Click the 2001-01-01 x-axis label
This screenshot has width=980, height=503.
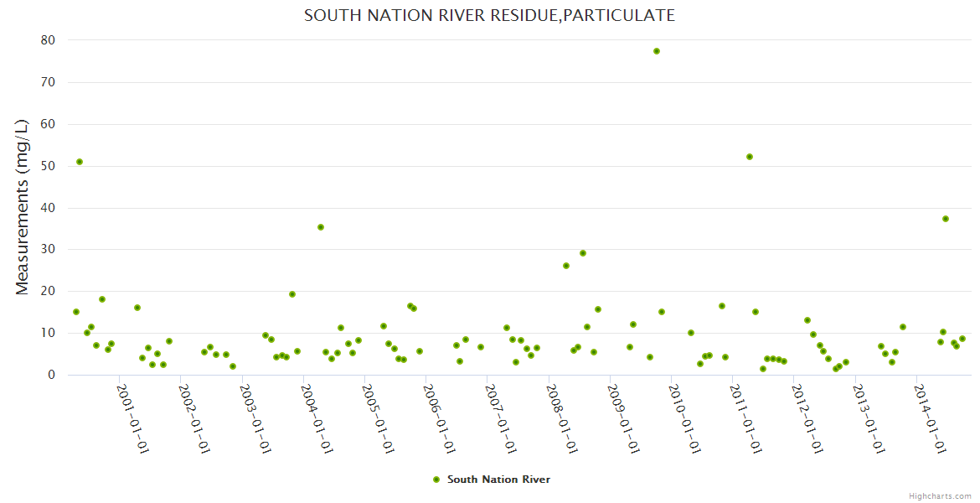[x=132, y=419]
